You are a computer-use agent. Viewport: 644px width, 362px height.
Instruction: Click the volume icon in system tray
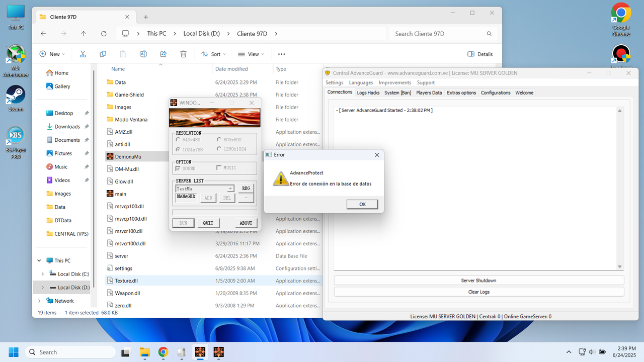point(591,352)
